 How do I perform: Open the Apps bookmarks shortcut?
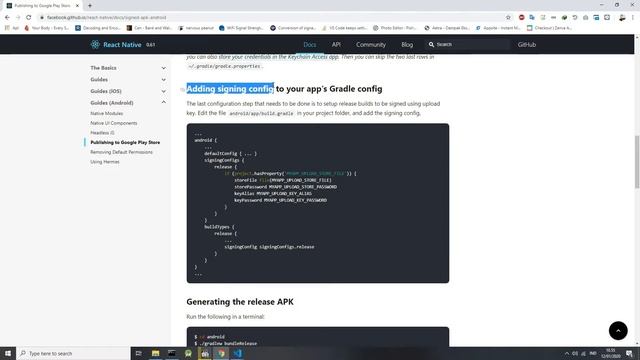click(x=12, y=28)
